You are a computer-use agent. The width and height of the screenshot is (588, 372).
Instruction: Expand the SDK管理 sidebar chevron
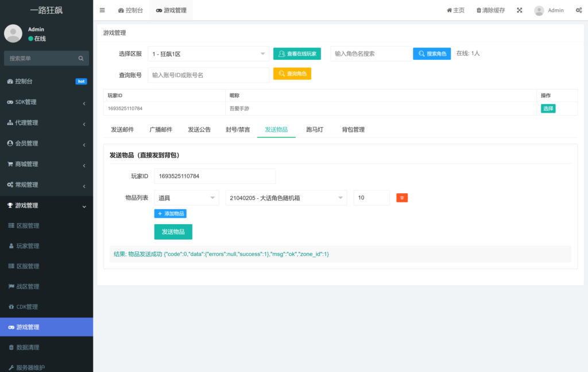point(84,103)
